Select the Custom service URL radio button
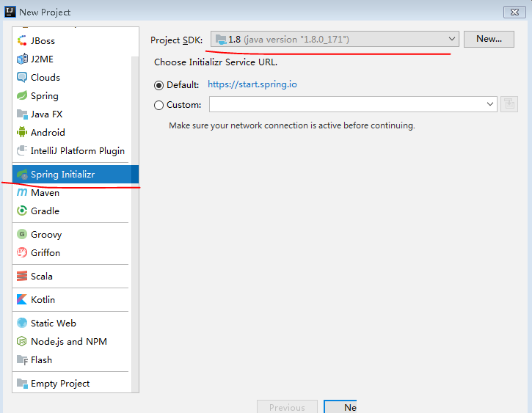This screenshot has width=532, height=413. (x=159, y=106)
